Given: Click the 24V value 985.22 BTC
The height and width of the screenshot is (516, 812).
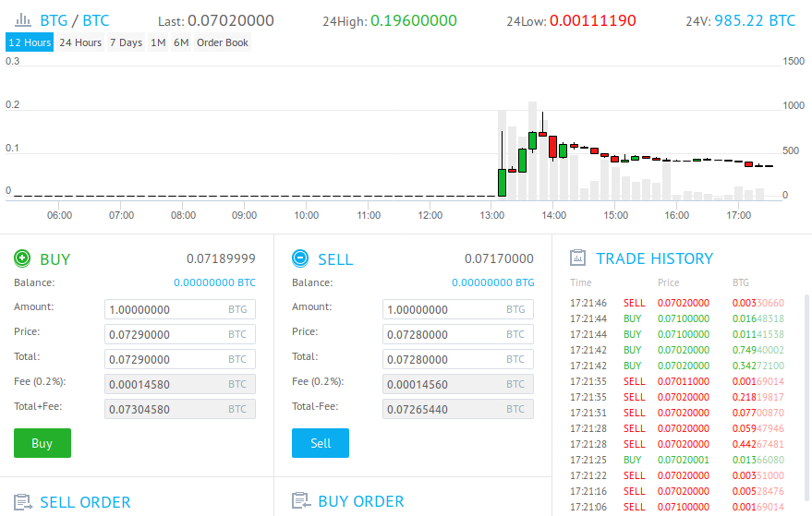Looking at the screenshot, I should coord(755,20).
